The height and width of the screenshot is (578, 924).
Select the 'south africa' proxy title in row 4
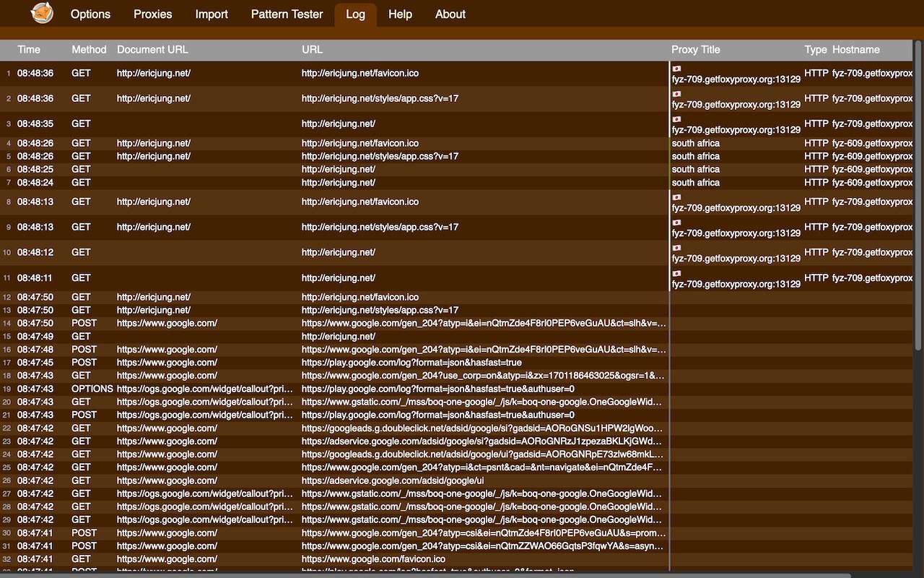696,143
